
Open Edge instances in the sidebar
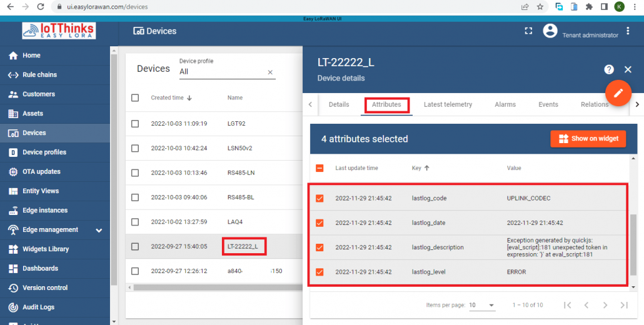55,210
